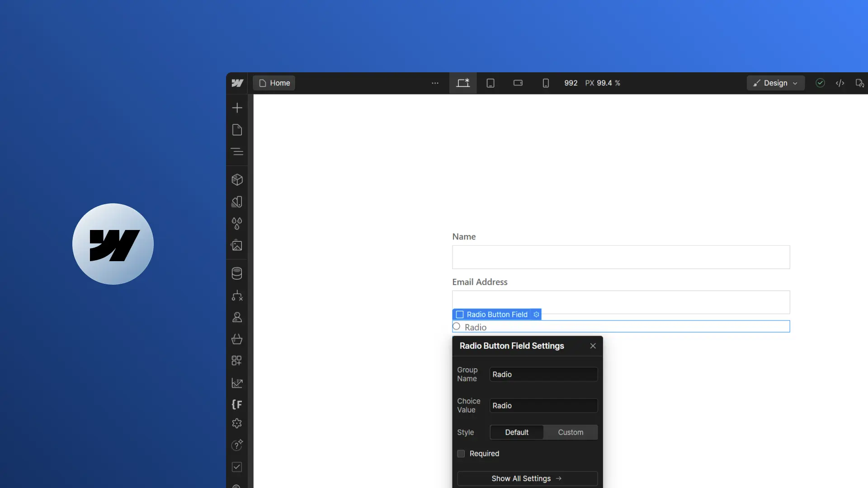Enable the Required checkbox
This screenshot has width=868, height=488.
click(x=461, y=454)
